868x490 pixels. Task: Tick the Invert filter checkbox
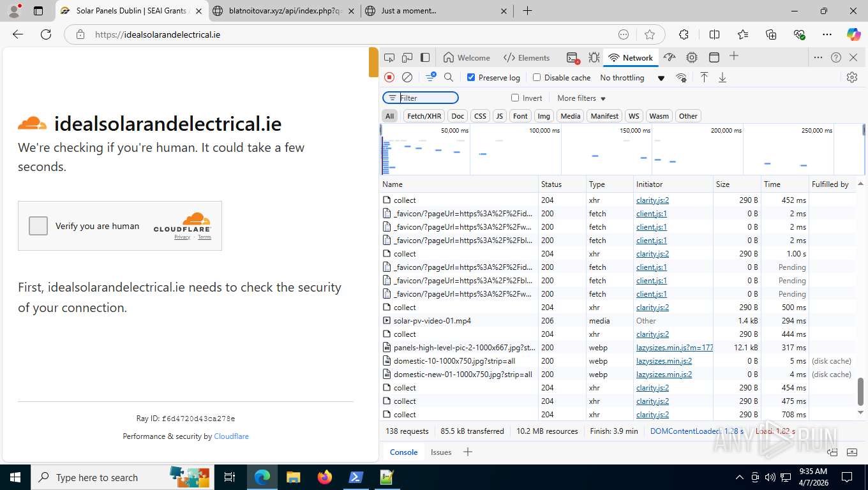[515, 98]
